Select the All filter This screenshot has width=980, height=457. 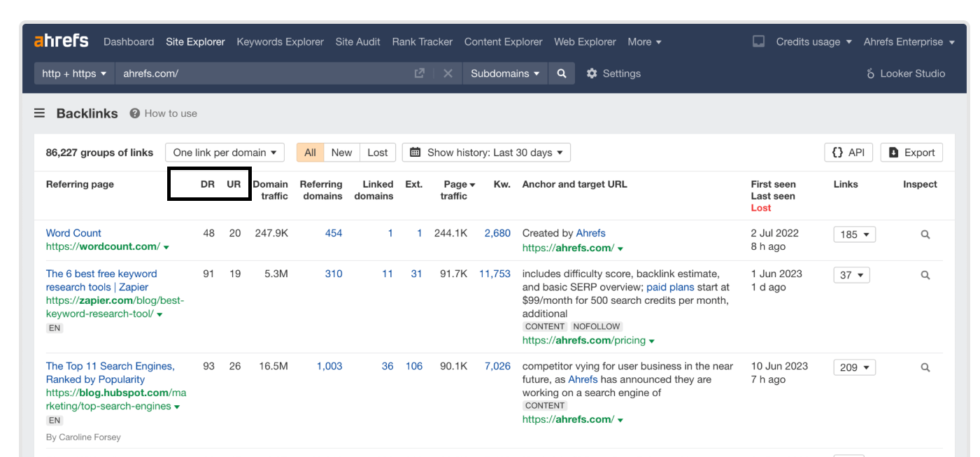pos(310,153)
